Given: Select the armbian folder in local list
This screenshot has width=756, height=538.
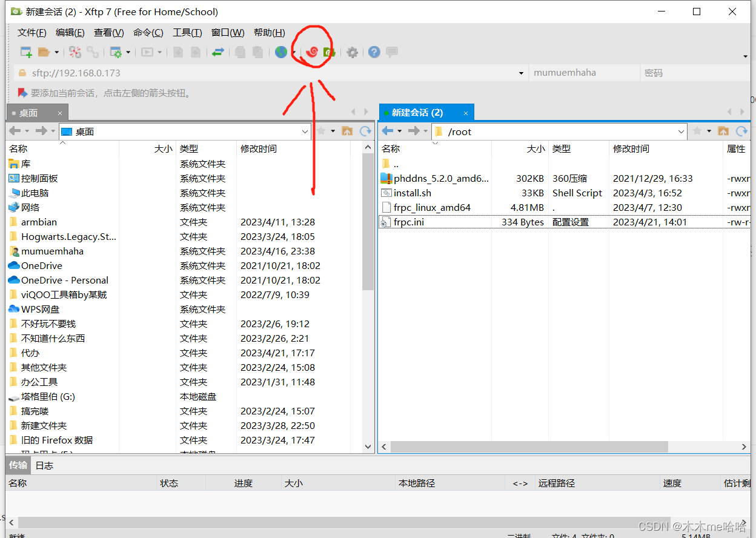Looking at the screenshot, I should [x=39, y=222].
